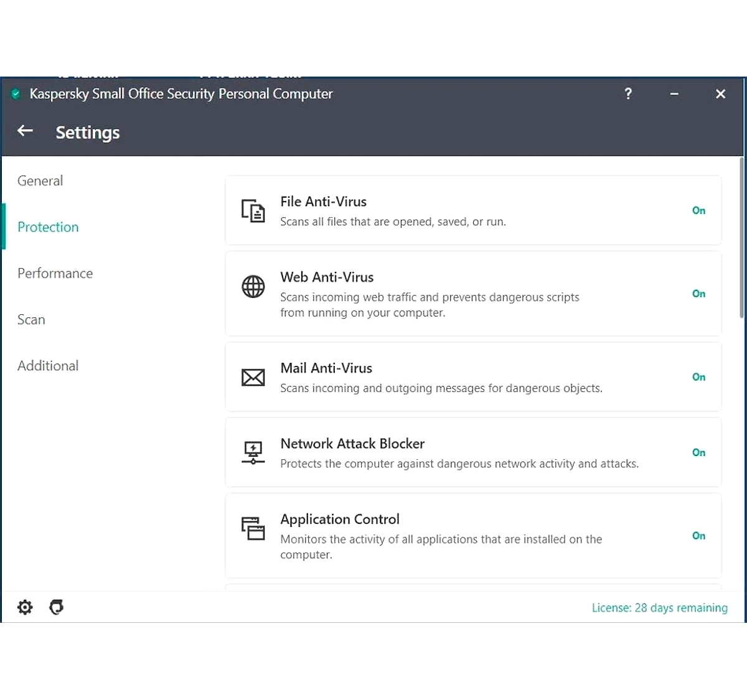Open the Web Anti-Virus settings title
The width and height of the screenshot is (747, 700).
327,277
